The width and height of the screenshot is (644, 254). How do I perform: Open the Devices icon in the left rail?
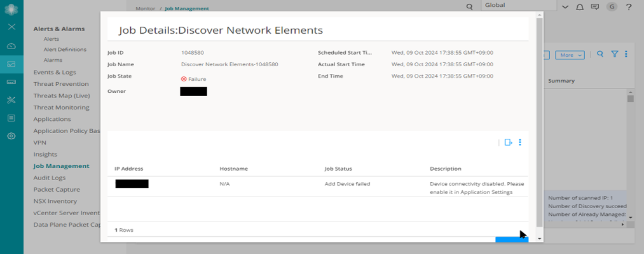(x=11, y=82)
